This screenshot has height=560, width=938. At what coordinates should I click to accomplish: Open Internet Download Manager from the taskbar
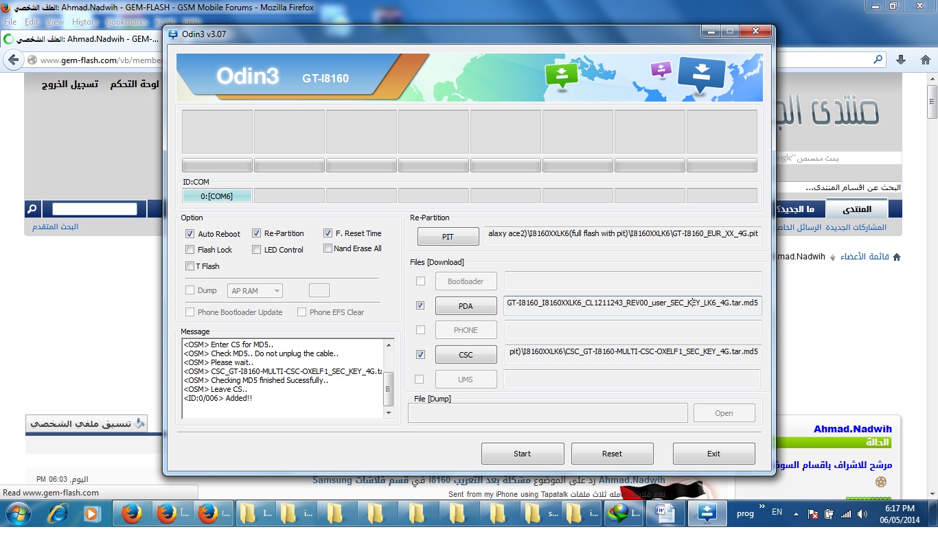coord(624,513)
